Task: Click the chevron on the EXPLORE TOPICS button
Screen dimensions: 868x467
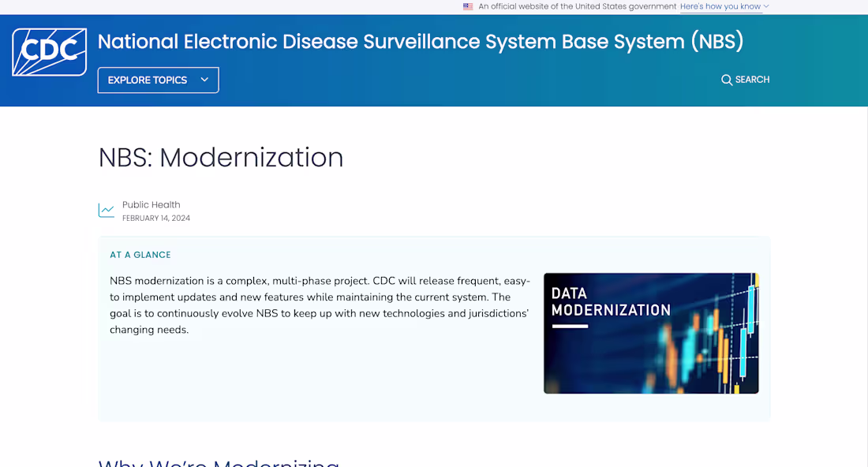Action: point(204,80)
